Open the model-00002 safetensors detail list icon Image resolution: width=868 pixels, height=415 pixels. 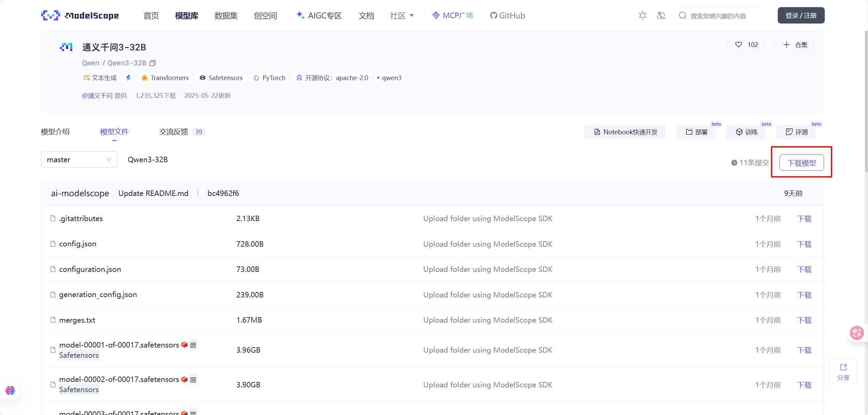(193, 380)
